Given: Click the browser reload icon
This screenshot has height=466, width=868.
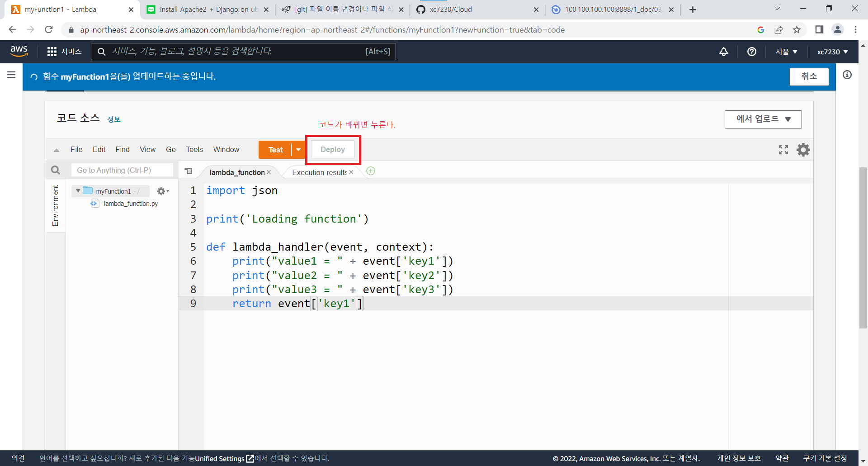Looking at the screenshot, I should tap(49, 29).
